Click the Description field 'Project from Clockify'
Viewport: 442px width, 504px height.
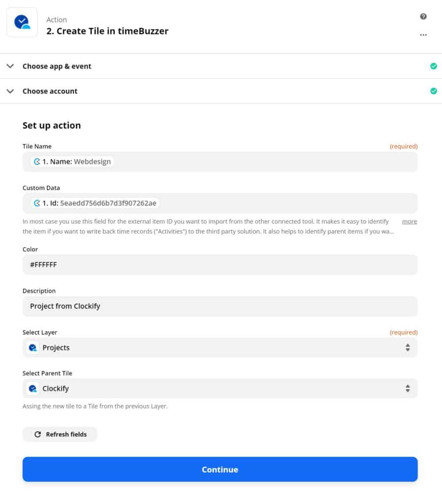[220, 306]
